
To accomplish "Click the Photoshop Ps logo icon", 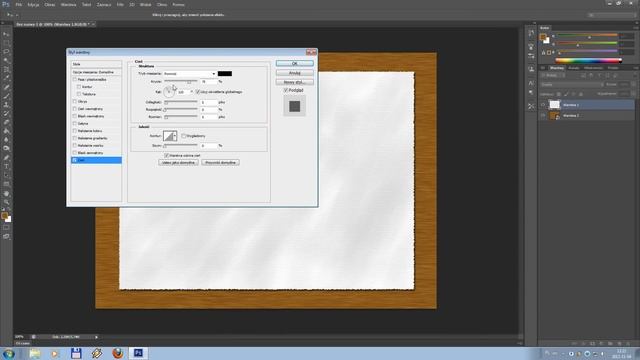I will [6, 4].
